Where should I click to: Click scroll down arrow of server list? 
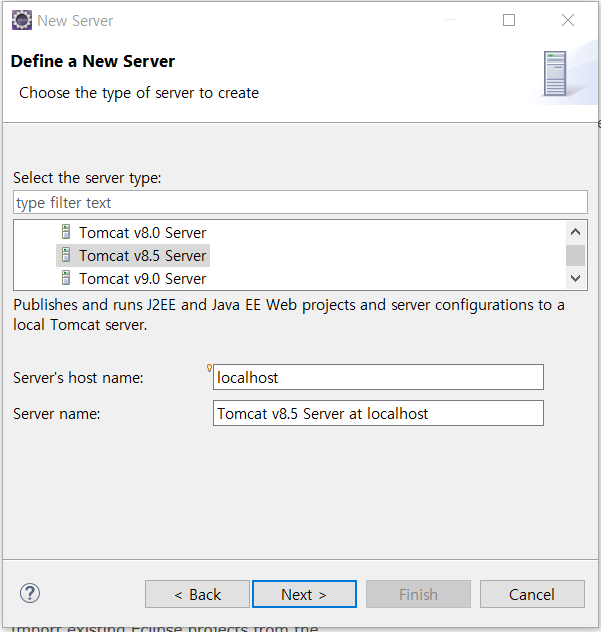click(576, 278)
